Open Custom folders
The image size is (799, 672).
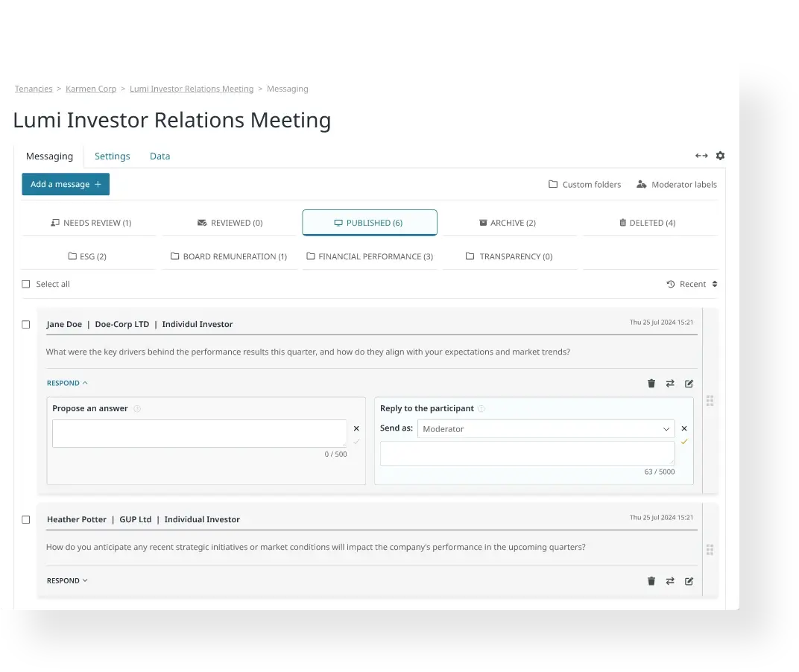coord(584,184)
